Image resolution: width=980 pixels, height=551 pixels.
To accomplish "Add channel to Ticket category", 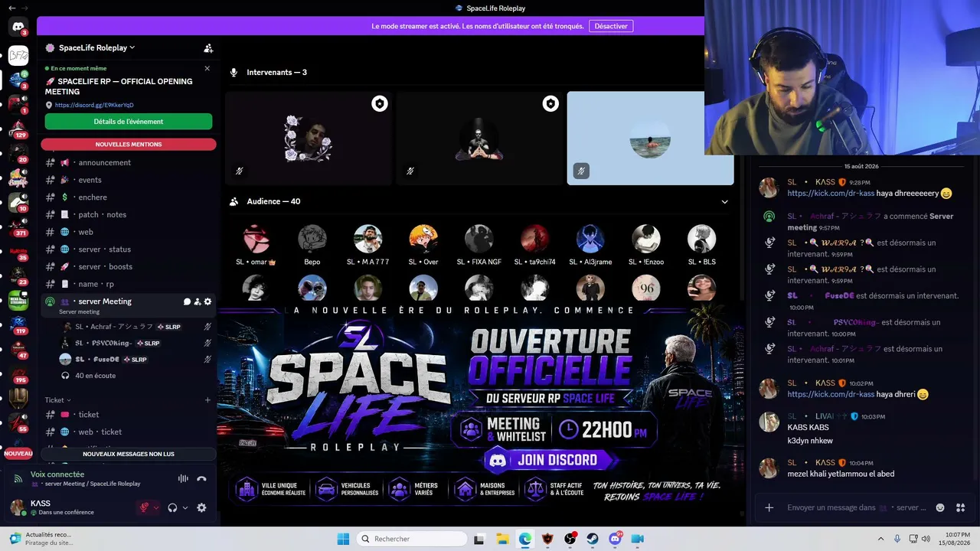I will click(207, 399).
